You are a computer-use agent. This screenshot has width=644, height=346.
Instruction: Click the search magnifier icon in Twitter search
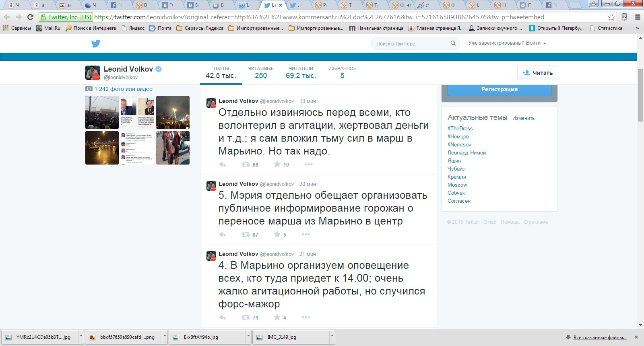point(453,43)
